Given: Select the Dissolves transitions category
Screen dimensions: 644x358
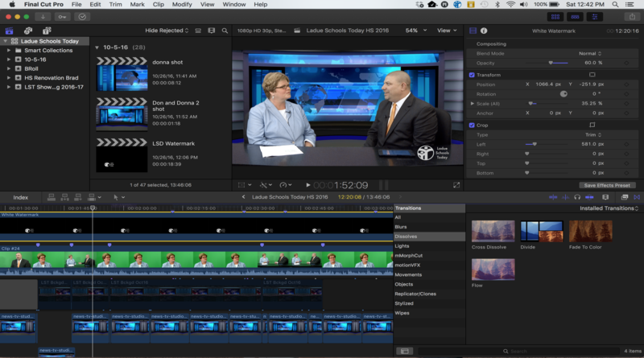Looking at the screenshot, I should point(429,237).
